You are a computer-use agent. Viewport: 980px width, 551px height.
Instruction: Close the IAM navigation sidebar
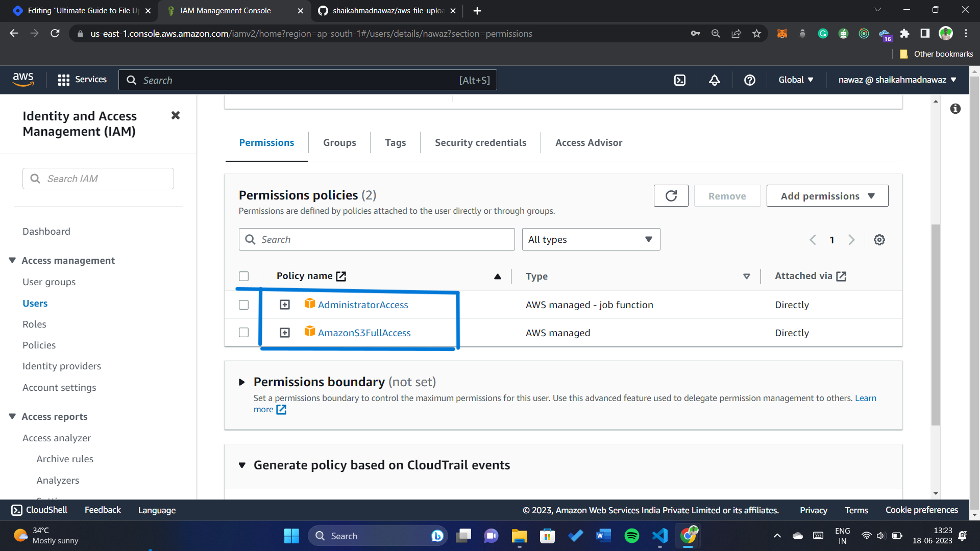pyautogui.click(x=175, y=115)
